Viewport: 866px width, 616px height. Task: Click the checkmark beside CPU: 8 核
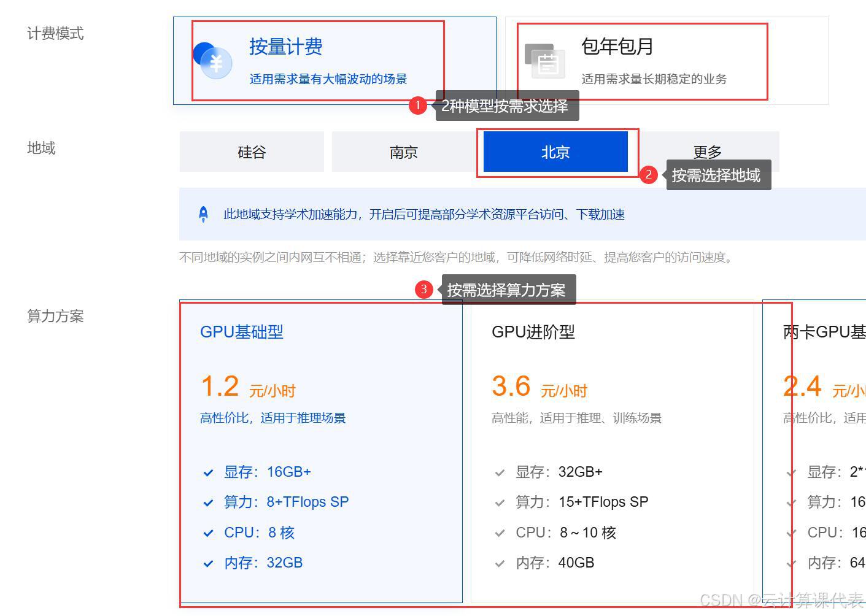pos(208,533)
